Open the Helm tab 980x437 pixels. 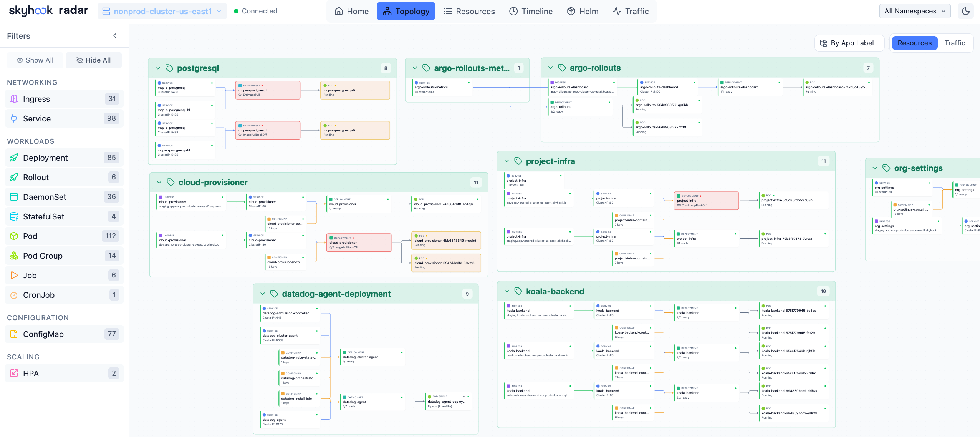click(x=583, y=11)
